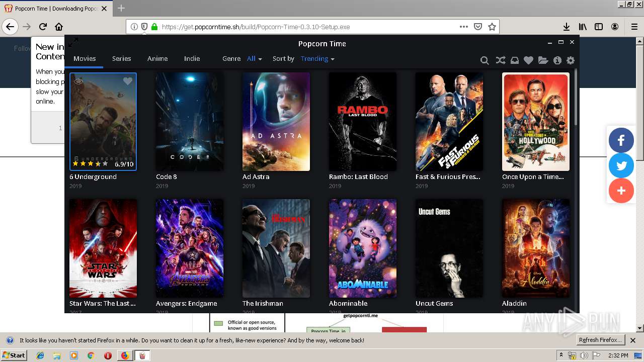Screen dimensions: 644x362
Task: Open the About info icon
Action: 557,60
